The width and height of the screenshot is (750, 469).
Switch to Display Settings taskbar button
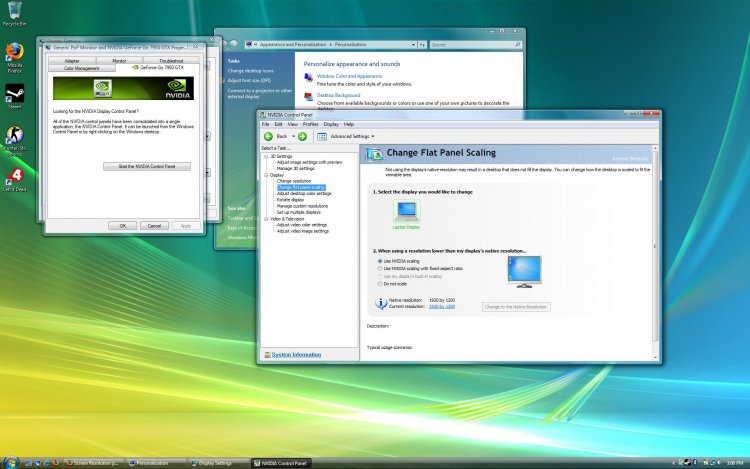click(215, 463)
